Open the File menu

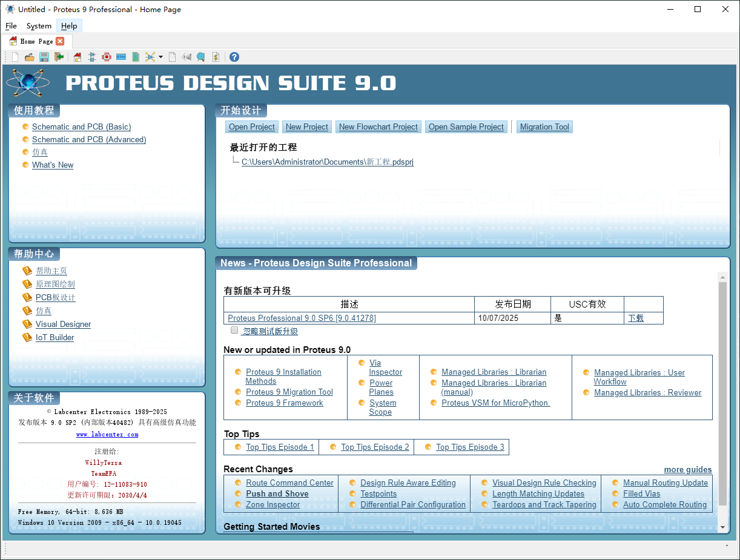(11, 26)
